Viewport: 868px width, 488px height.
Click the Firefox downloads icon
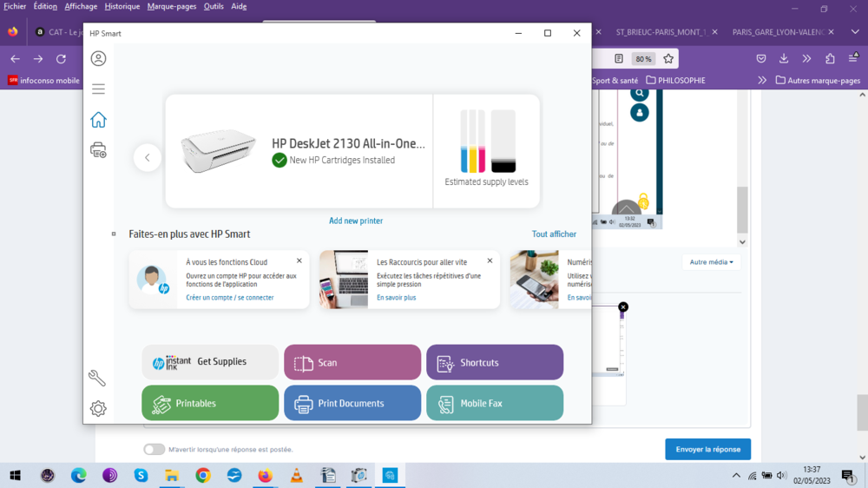tap(784, 58)
